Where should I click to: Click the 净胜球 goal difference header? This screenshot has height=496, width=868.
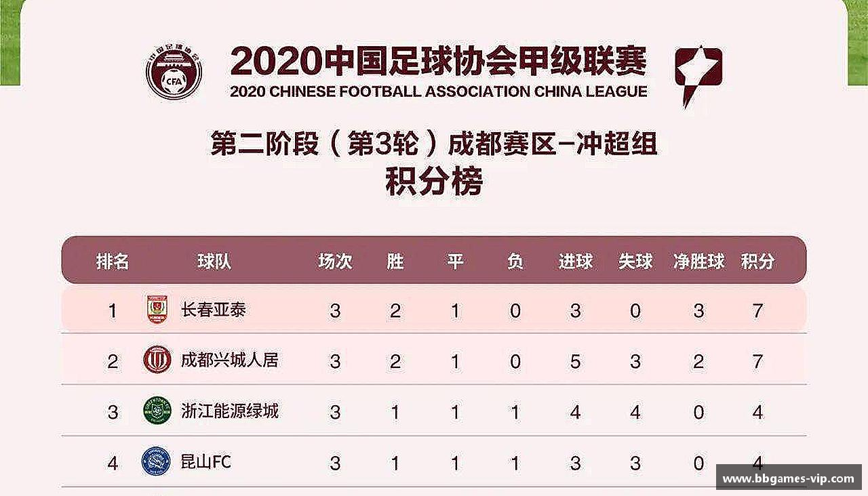point(698,261)
